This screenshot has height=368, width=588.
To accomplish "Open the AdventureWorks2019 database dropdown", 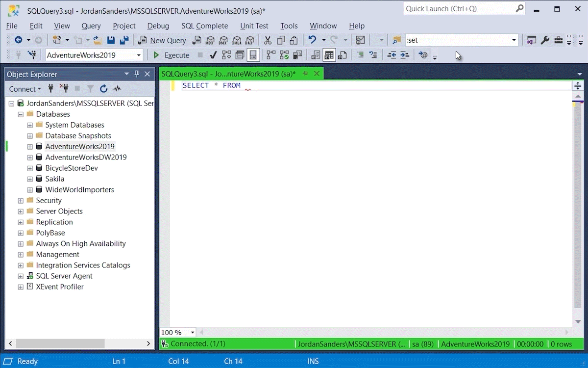I will tap(139, 55).
